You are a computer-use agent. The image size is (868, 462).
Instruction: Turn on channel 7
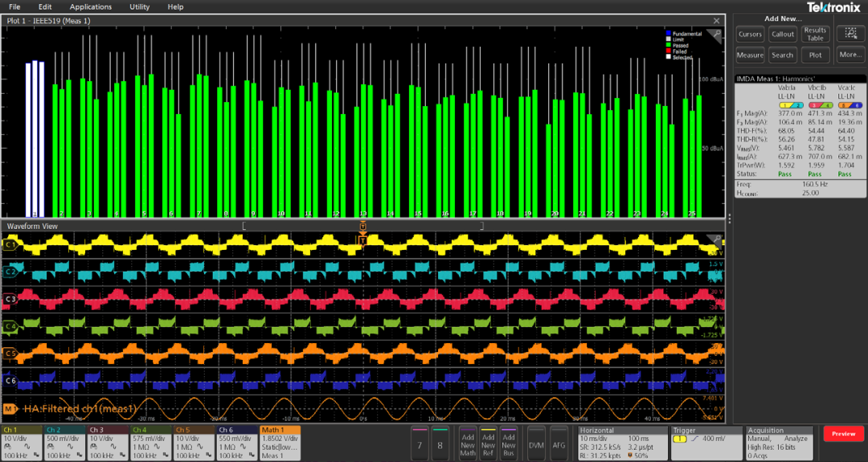coord(420,443)
